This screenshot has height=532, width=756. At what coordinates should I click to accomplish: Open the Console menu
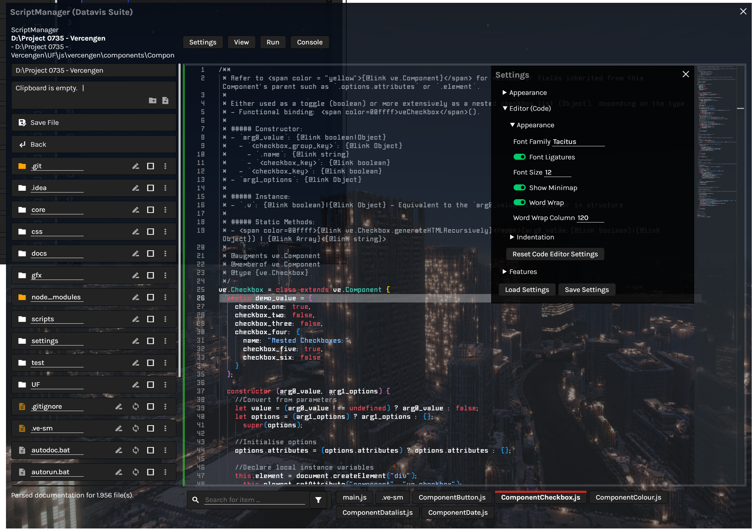(x=309, y=42)
